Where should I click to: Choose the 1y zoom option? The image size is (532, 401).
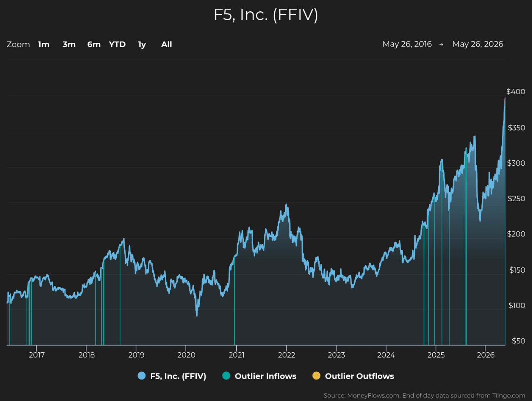pos(142,44)
